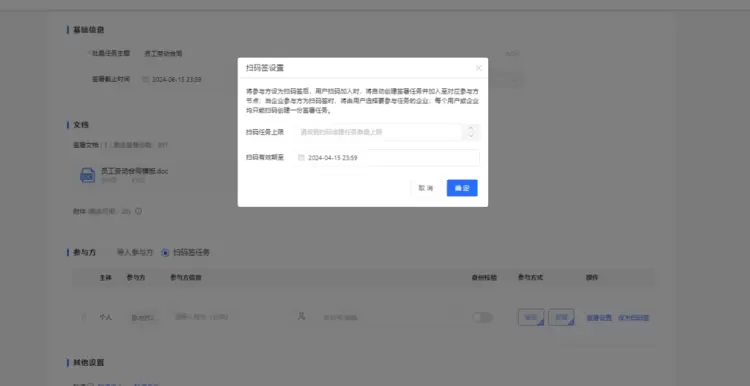Confirm with the blue 确定 button
This screenshot has height=386, width=750.
pyautogui.click(x=462, y=188)
